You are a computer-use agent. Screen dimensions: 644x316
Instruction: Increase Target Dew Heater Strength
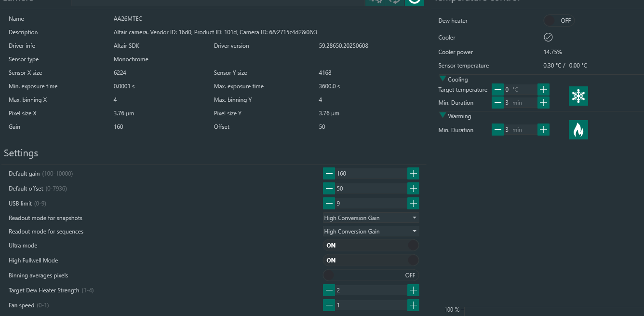413,290
